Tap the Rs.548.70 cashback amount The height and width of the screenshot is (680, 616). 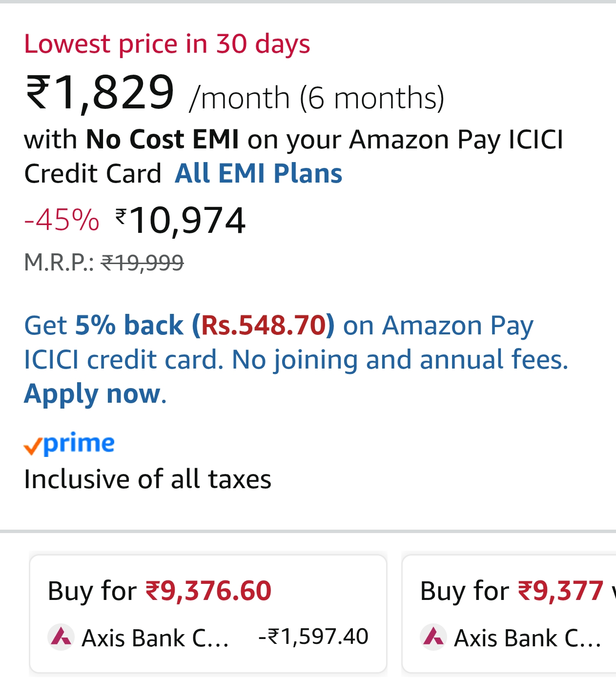click(264, 325)
